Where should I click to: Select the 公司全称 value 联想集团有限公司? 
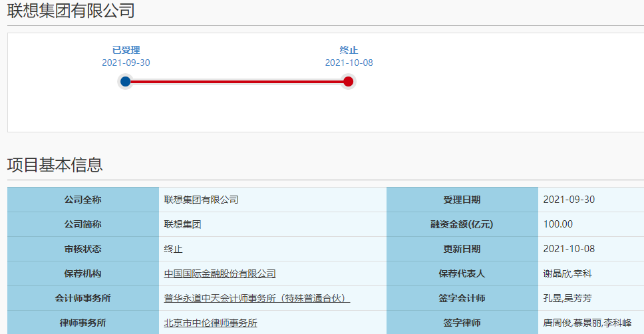click(x=201, y=200)
